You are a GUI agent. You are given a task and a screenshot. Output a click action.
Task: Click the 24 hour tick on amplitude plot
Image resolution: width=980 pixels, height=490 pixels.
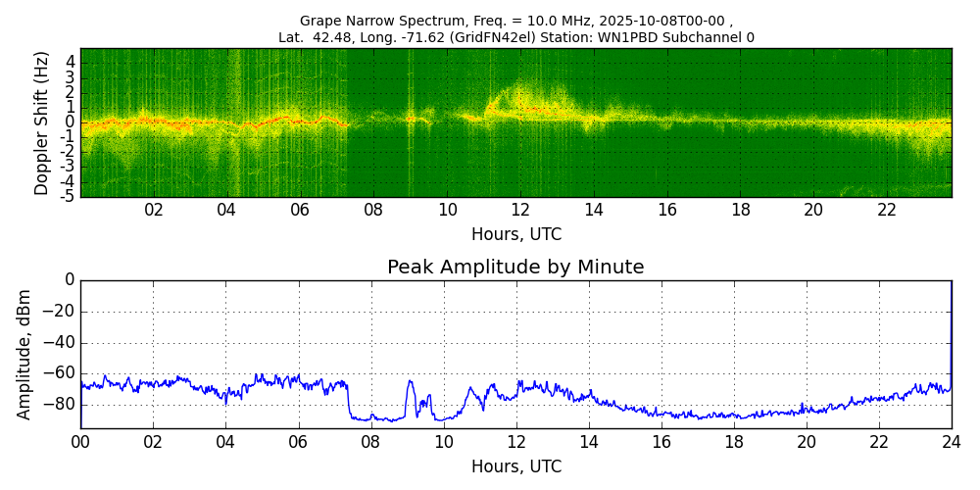click(952, 442)
